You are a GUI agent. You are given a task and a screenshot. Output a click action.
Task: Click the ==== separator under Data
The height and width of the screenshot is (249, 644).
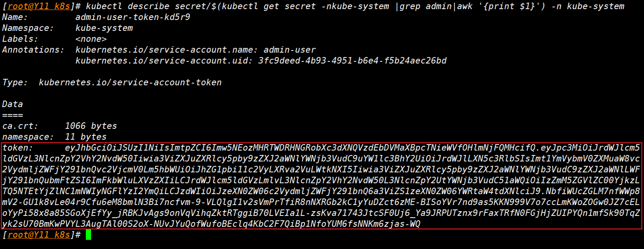[12, 115]
